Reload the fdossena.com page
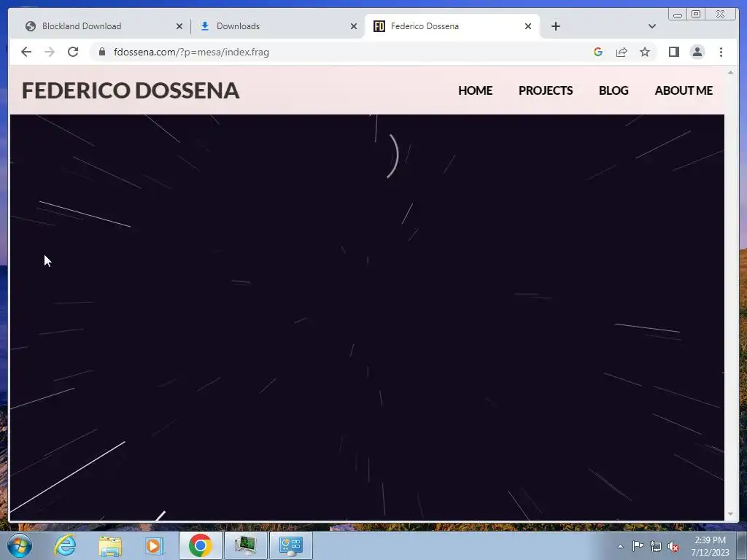Viewport: 747px width, 560px height. pos(73,52)
